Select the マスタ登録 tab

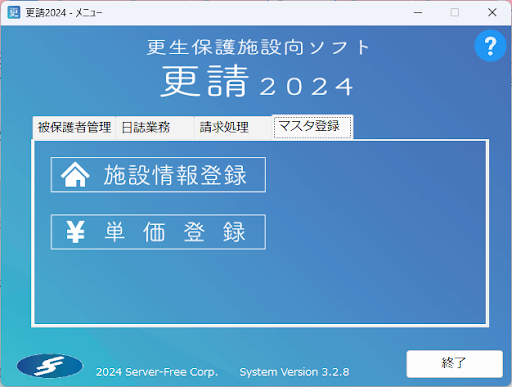tap(312, 126)
